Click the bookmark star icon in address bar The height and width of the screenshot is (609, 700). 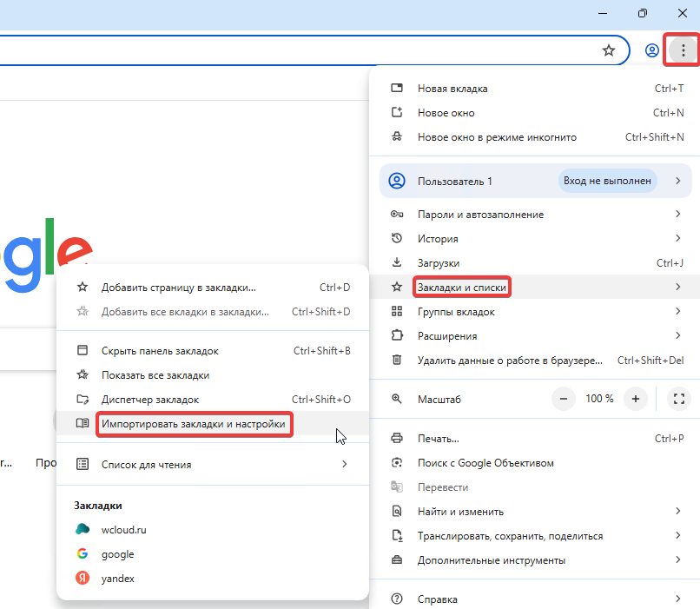[x=609, y=50]
